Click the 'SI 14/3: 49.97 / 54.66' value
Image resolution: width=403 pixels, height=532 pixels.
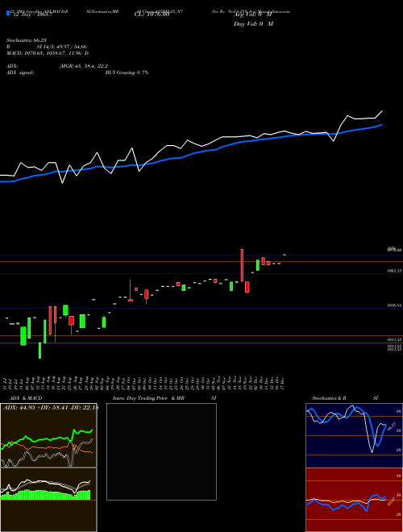[60, 47]
